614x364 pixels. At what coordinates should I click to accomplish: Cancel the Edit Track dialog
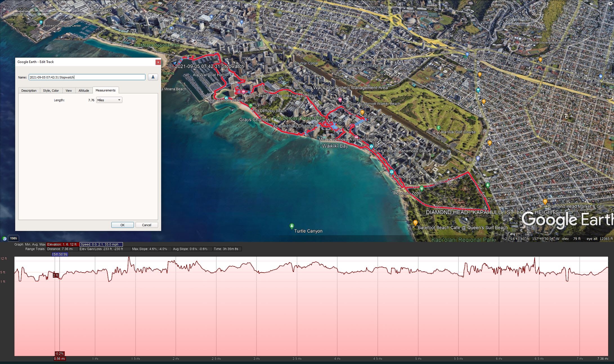[146, 225]
